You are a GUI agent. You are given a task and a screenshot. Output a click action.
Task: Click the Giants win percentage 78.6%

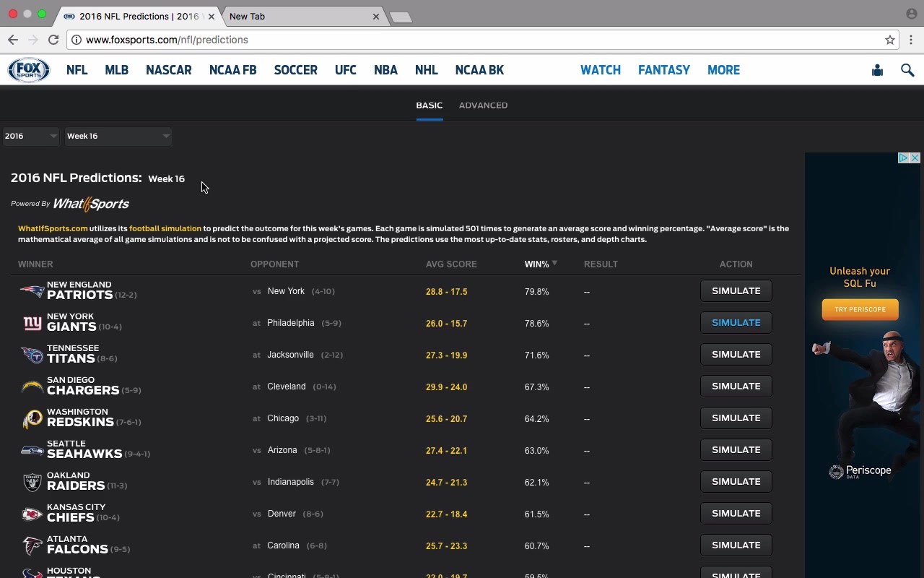pos(536,324)
